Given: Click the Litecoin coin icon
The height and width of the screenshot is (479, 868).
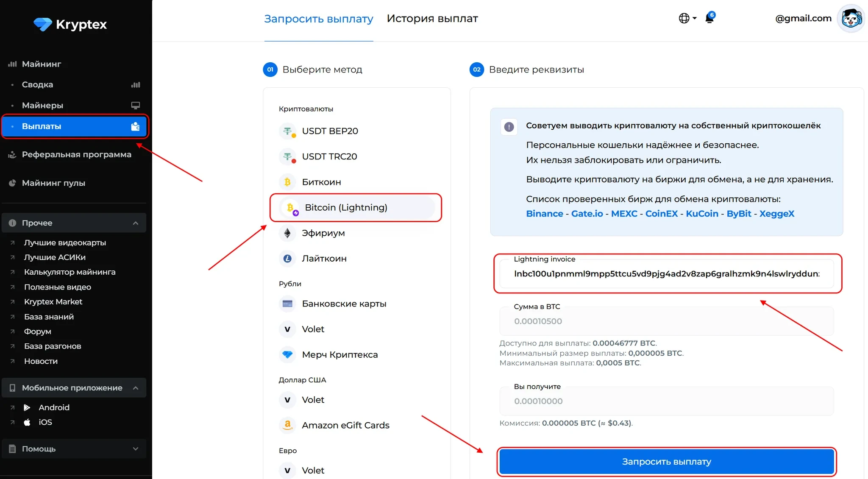Looking at the screenshot, I should [x=287, y=259].
